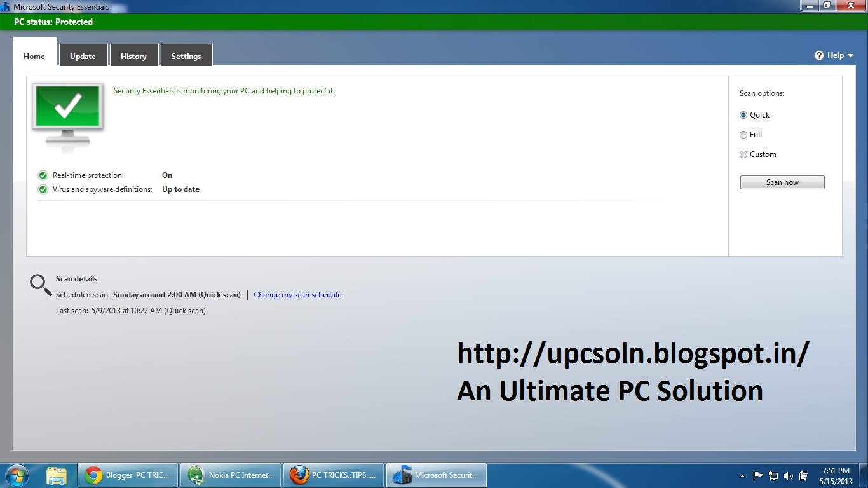Click the Real-time protection green check icon
Image resolution: width=868 pixels, height=488 pixels.
pos(43,175)
